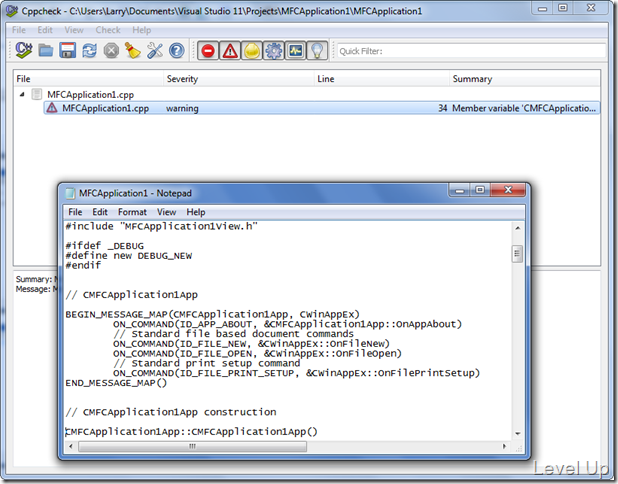618x484 pixels.
Task: Toggle the warning severity filter (red triangle)
Action: pos(230,51)
